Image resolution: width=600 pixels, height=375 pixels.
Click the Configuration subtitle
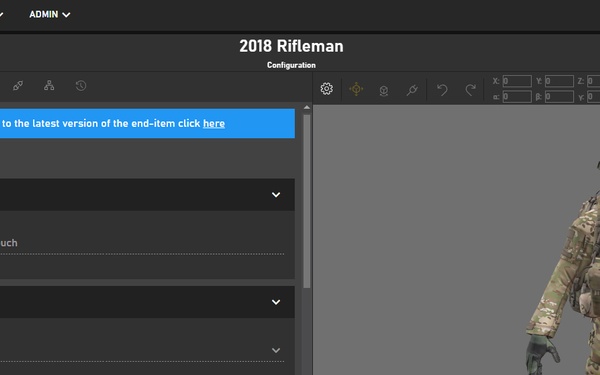tap(291, 65)
